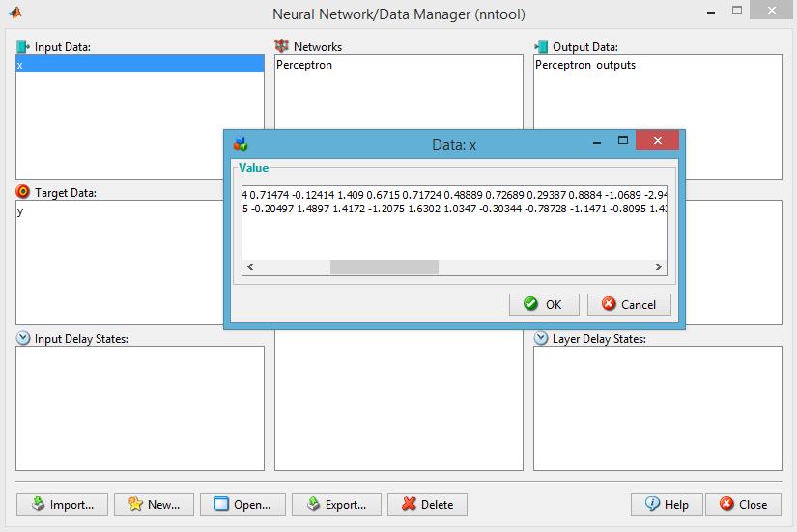
Task: Click the Input Data panel icon
Action: pyautogui.click(x=23, y=46)
